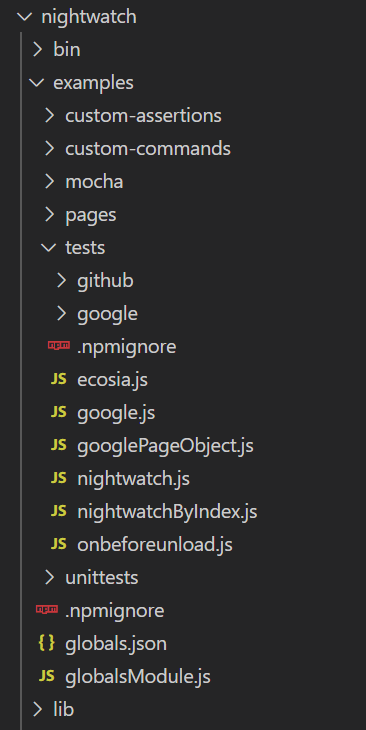Click the JS icon beside google.js
This screenshot has width=366, height=730.
(x=59, y=412)
